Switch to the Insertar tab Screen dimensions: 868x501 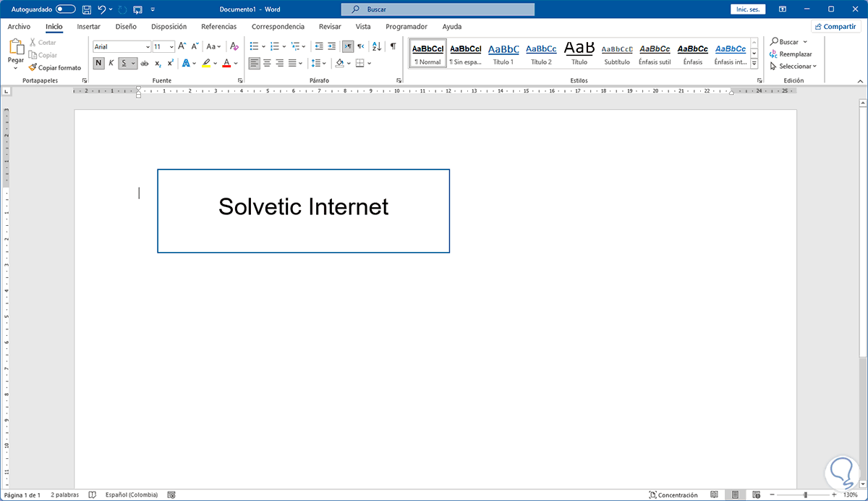(x=88, y=27)
